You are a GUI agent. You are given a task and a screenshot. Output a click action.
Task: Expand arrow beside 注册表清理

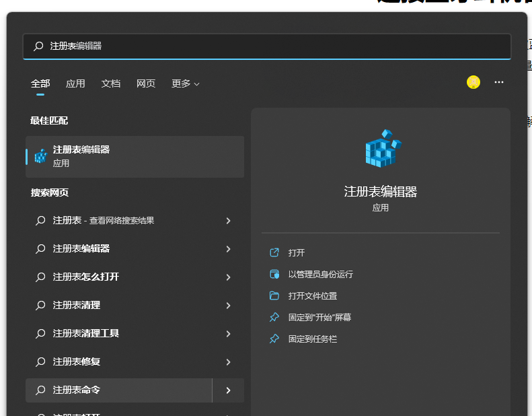coord(229,306)
